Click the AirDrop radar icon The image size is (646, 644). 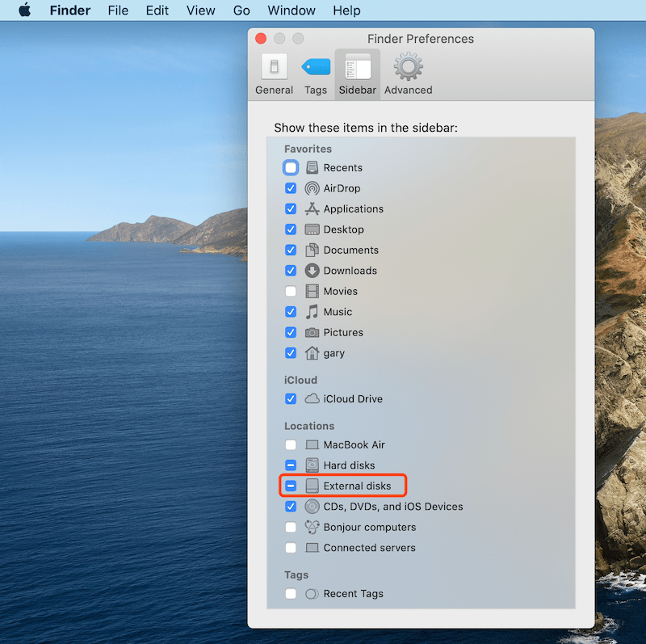click(x=312, y=188)
